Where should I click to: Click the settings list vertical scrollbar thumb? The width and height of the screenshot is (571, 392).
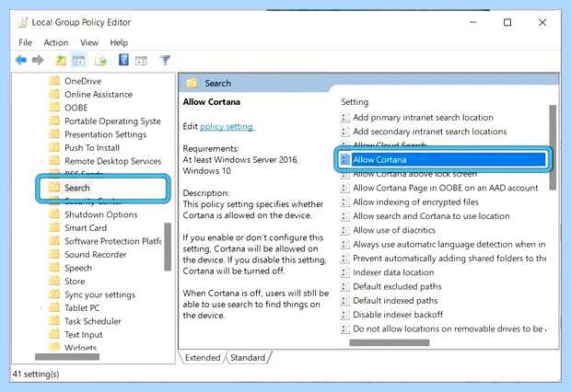click(553, 147)
